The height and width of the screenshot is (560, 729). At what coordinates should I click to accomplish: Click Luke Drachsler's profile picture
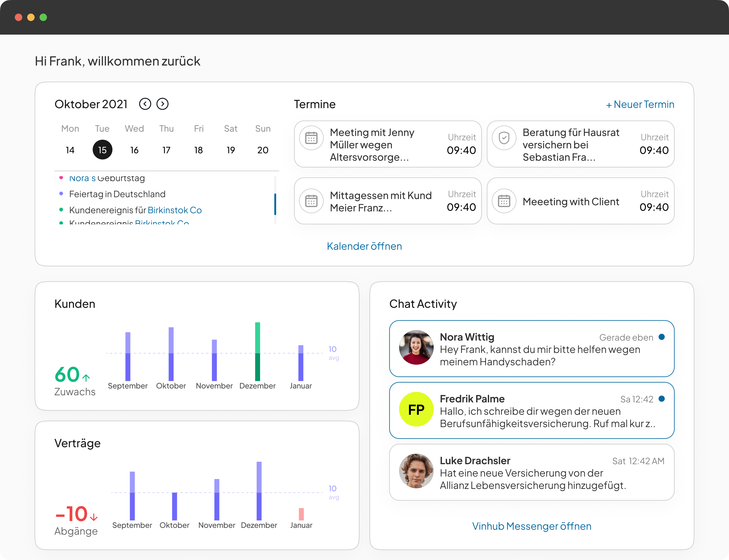point(416,471)
